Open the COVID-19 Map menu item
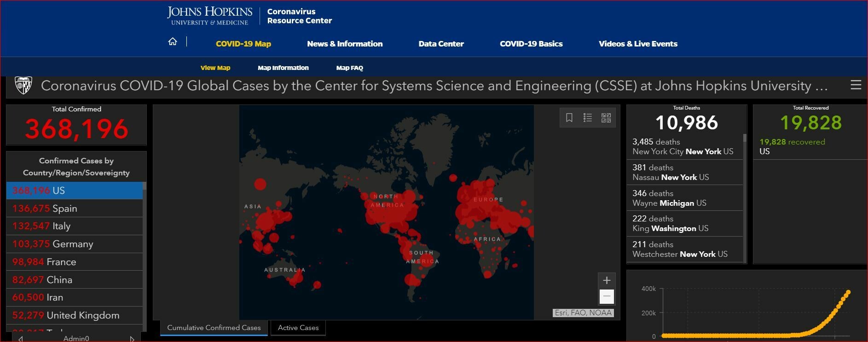The image size is (868, 342). click(243, 44)
